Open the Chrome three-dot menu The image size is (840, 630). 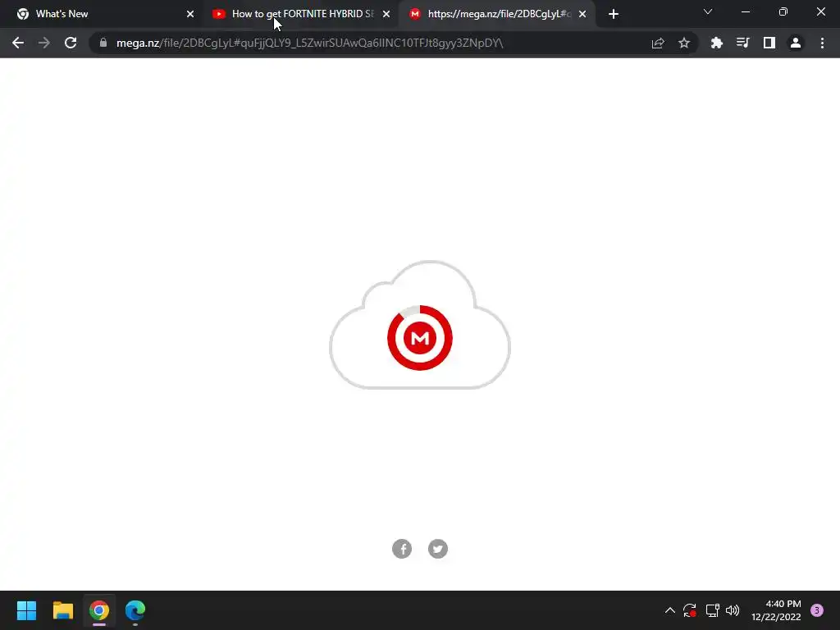pyautogui.click(x=822, y=43)
